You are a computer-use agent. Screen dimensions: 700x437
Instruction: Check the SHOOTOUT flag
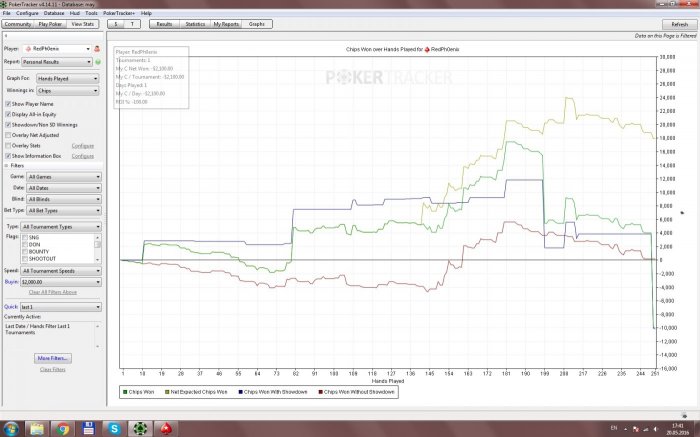(25, 259)
